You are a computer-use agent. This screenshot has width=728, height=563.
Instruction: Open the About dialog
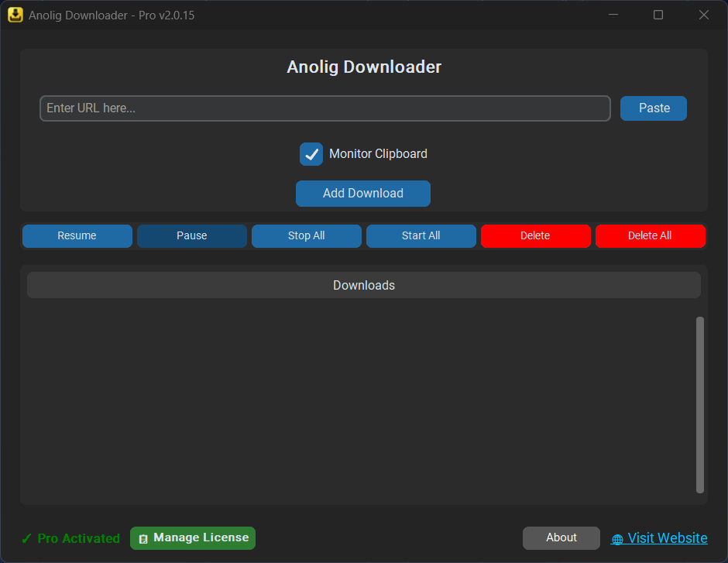(561, 537)
